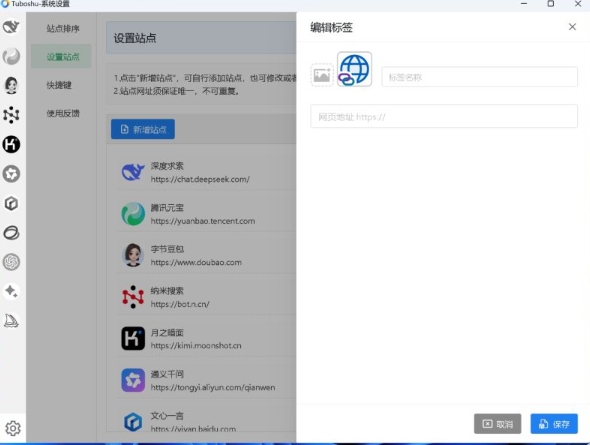The height and width of the screenshot is (445, 590).
Task: Maximize the Tuboshu window
Action: click(551, 4)
